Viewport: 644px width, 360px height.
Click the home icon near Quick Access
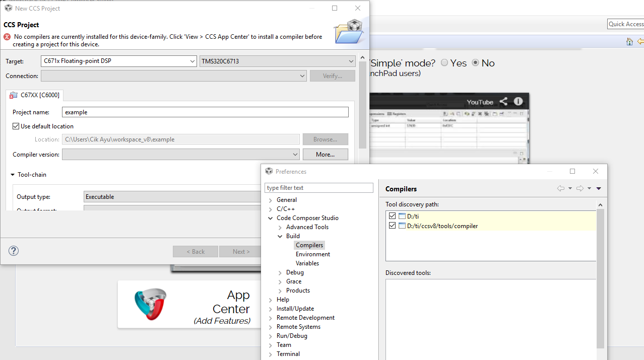point(629,42)
